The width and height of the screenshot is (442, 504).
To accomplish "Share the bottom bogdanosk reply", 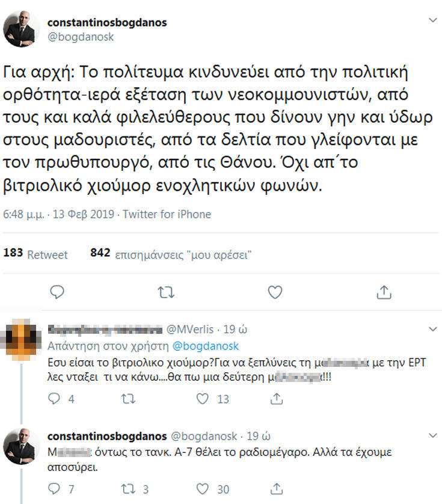I will 277,489.
